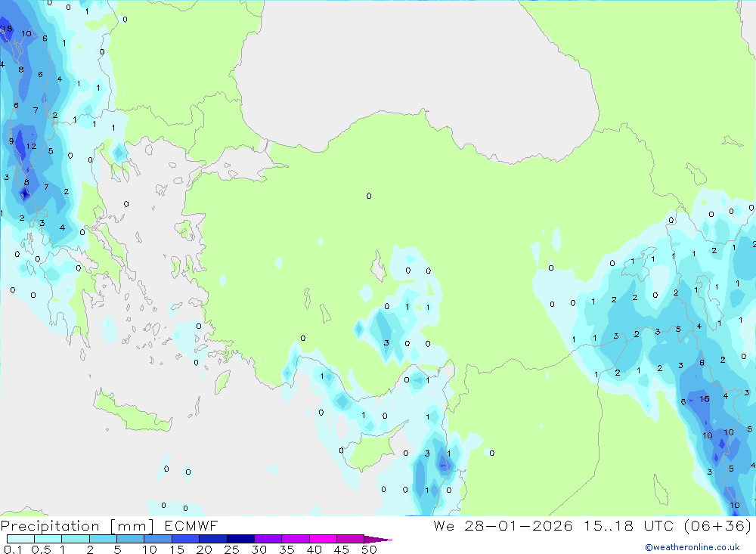Click the '25' legend scale label
Image resolution: width=756 pixels, height=554 pixels.
(231, 549)
